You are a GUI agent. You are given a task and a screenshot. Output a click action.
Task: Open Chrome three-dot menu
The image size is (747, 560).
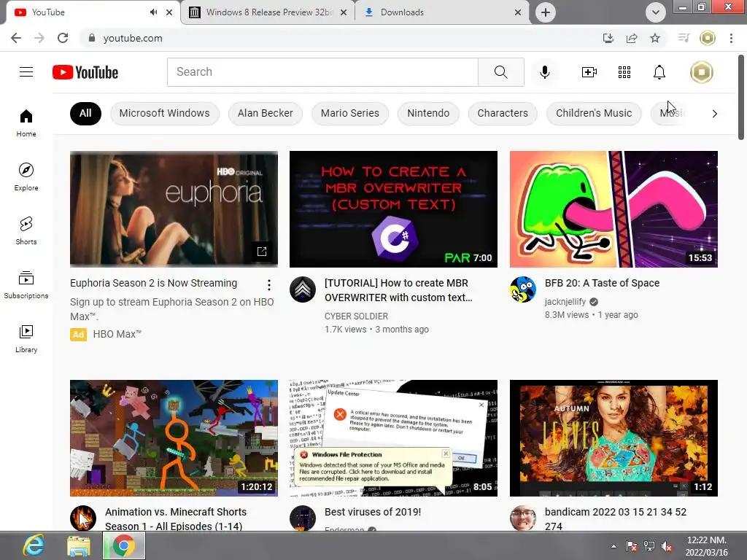[731, 38]
